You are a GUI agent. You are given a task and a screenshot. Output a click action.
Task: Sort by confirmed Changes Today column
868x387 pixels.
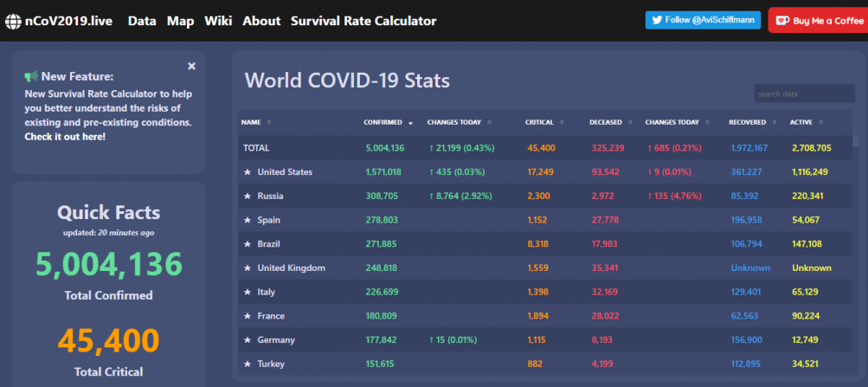pos(459,122)
